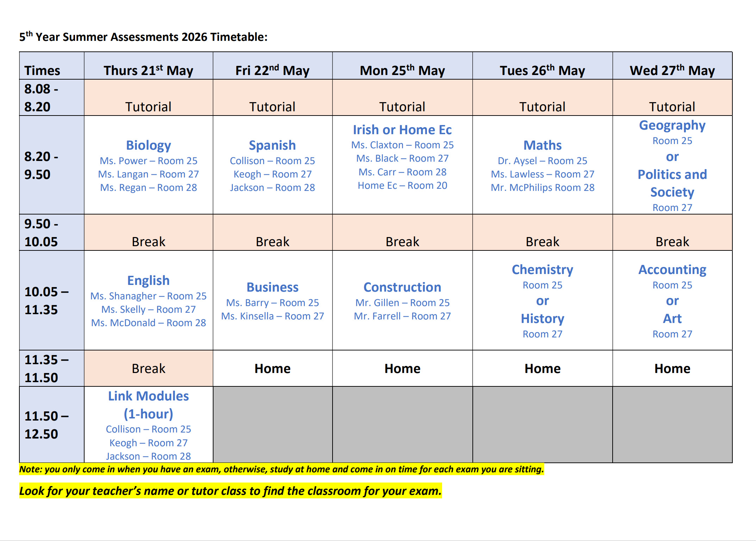Viewport: 756px width, 541px height.
Task: Select Ms. McDonald – Room 28 line
Action: [x=148, y=323]
